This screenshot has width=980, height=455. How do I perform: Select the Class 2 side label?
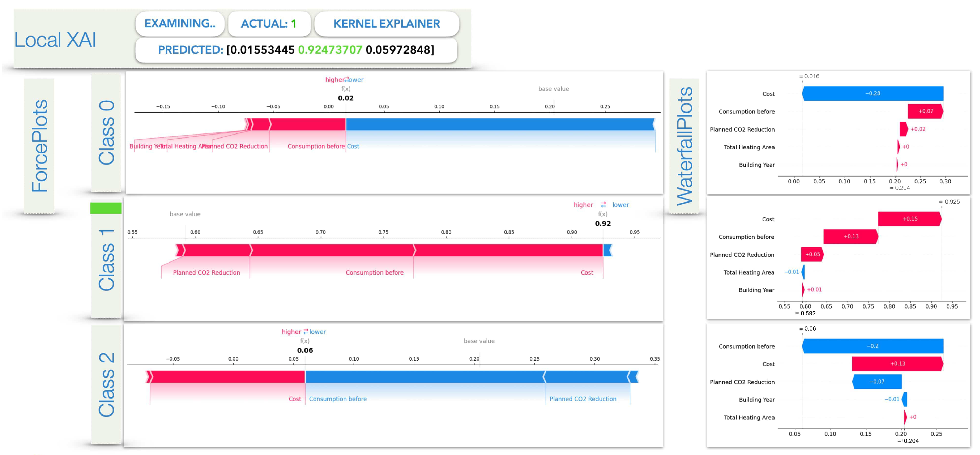pyautogui.click(x=106, y=384)
